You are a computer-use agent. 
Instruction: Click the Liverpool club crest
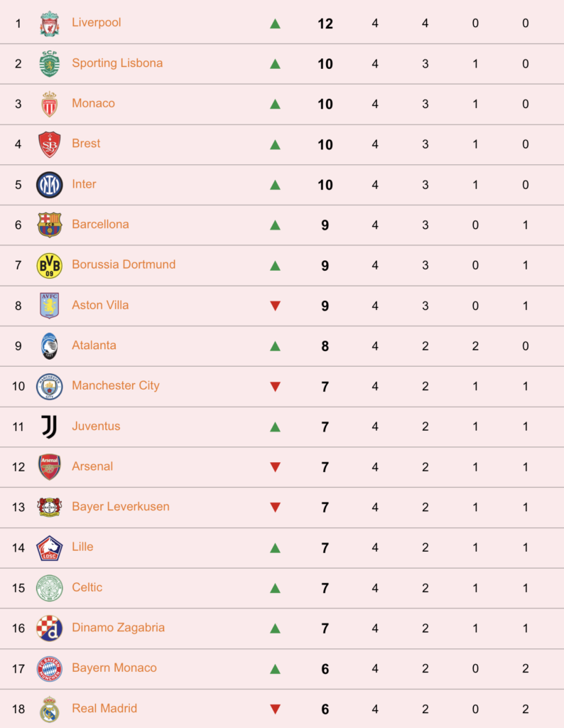pyautogui.click(x=49, y=23)
